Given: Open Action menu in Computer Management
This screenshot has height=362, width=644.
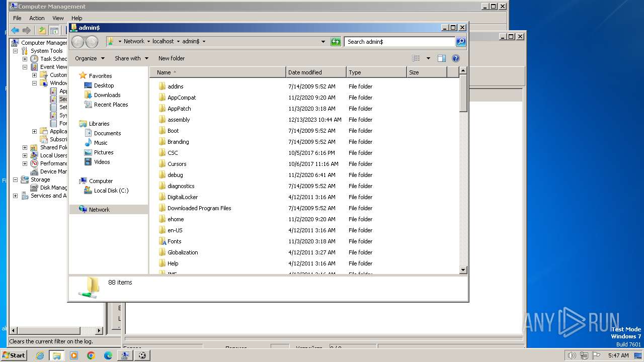Looking at the screenshot, I should click(37, 18).
